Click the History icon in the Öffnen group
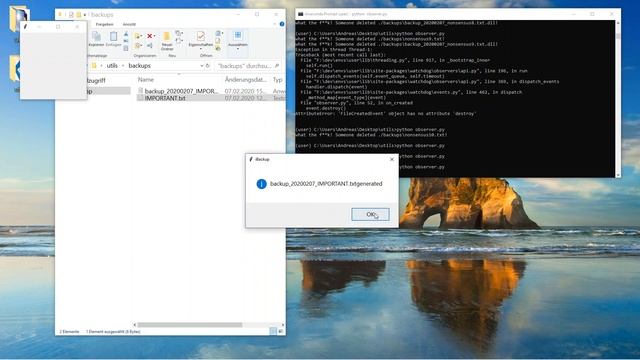640x360 pixels. pos(218,49)
